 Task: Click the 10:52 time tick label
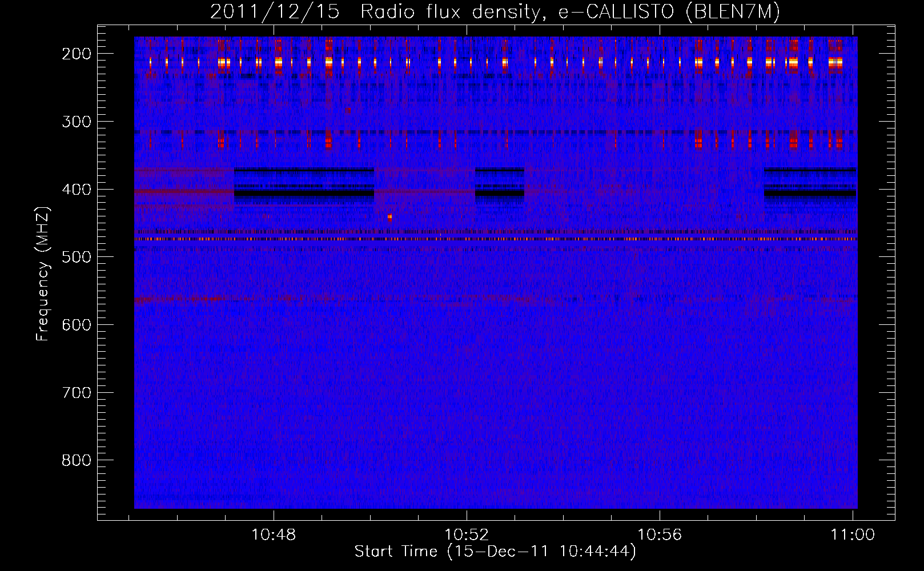[467, 535]
